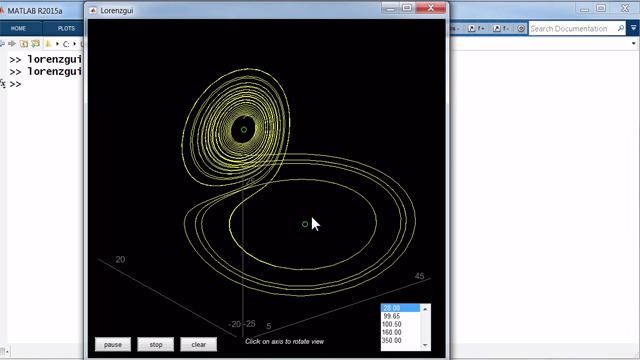Select 160.00 in the rho list
Image resolution: width=640 pixels, height=360 pixels.
(x=400, y=332)
